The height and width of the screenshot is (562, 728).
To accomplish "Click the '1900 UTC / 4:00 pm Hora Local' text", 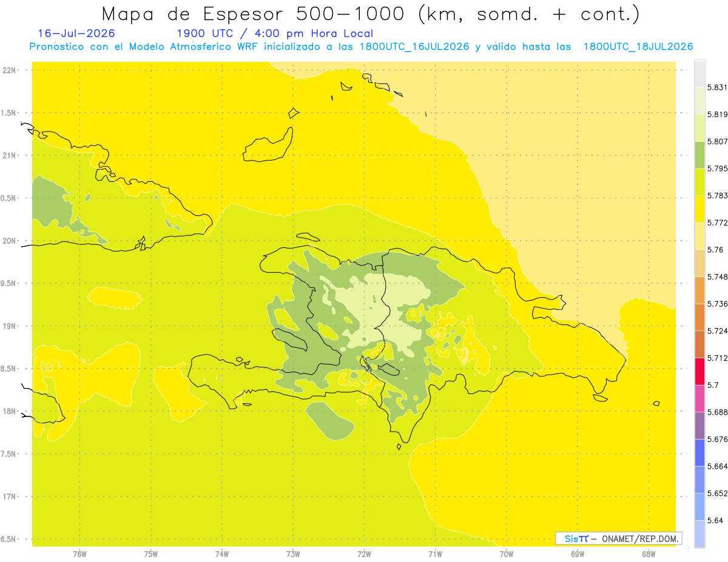I will point(275,34).
